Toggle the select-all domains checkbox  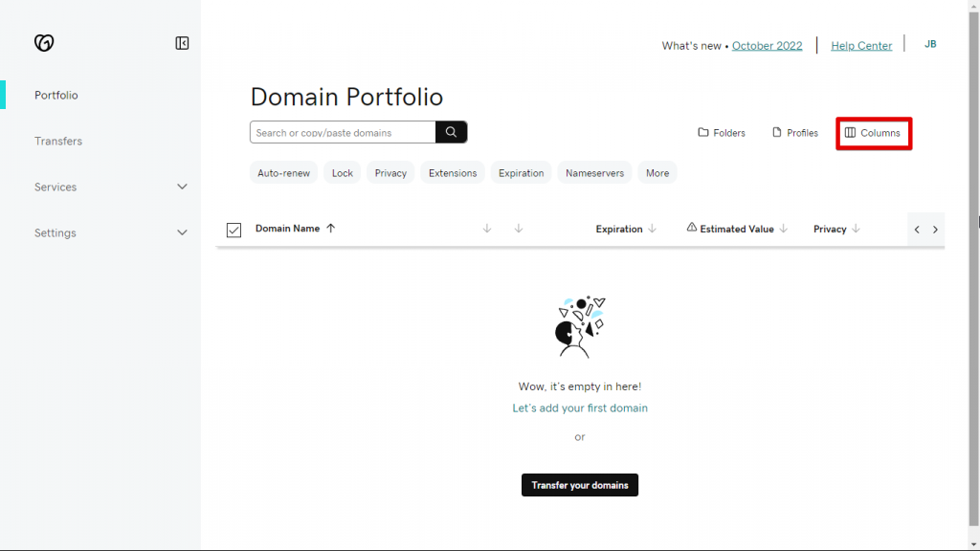(234, 230)
